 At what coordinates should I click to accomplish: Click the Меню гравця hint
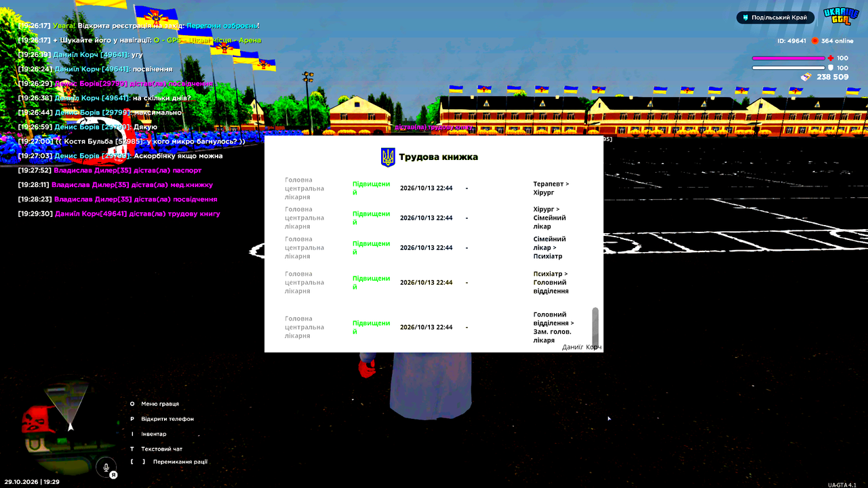tap(155, 404)
